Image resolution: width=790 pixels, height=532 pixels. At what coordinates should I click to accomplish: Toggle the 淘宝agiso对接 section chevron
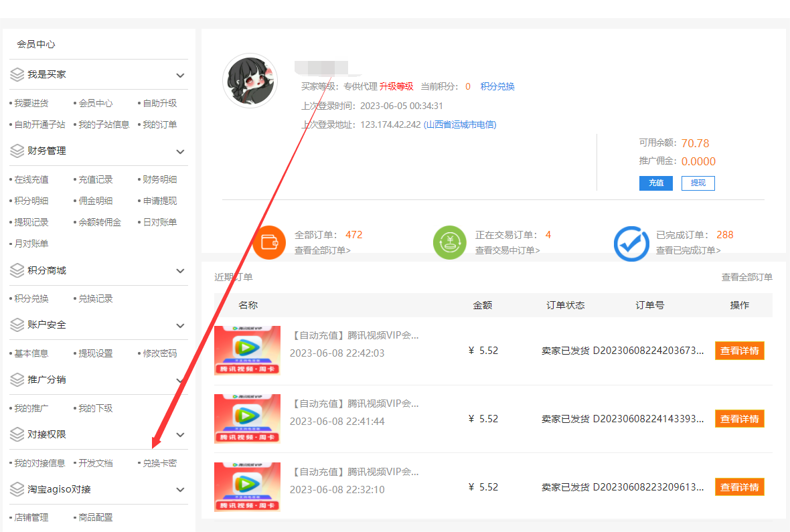(180, 490)
